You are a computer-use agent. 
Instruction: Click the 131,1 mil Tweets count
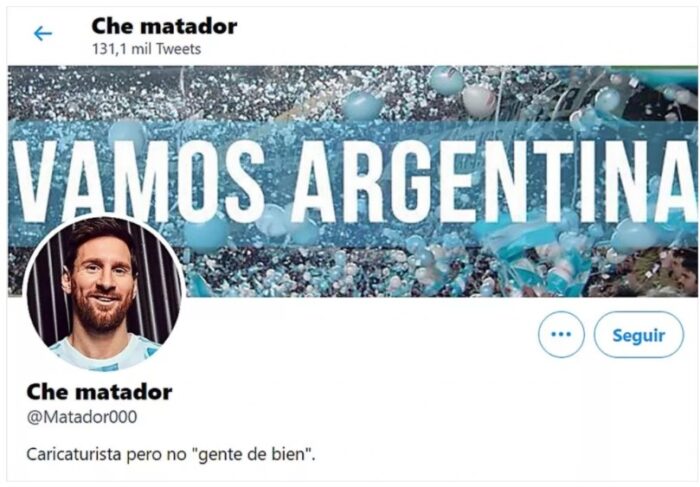tap(146, 49)
